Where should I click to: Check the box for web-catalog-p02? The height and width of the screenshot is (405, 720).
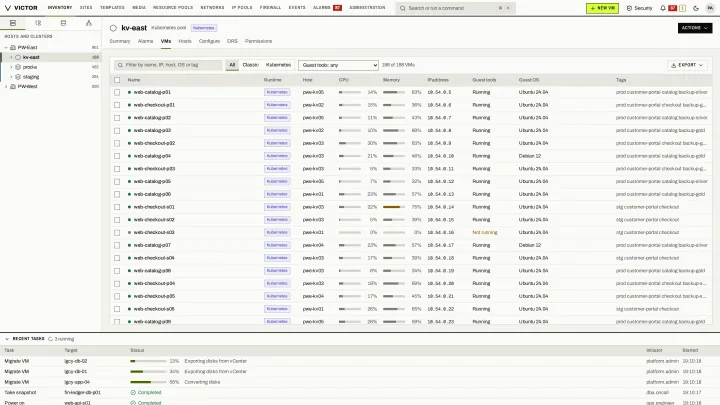click(117, 118)
